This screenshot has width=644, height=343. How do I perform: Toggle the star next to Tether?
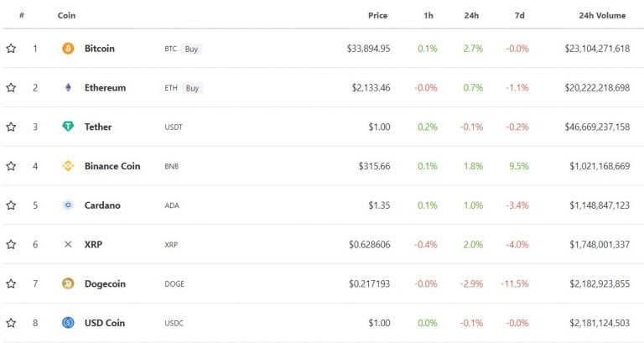point(11,127)
